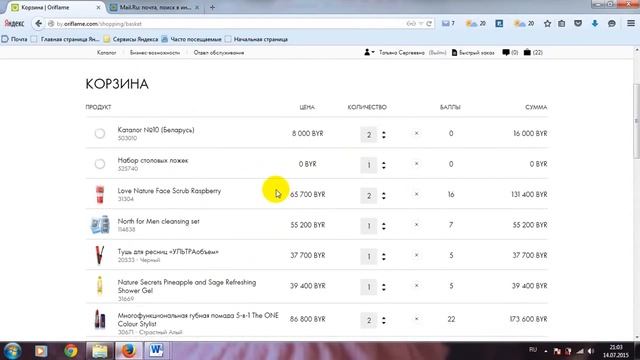
Task: Click the Быстрый заказ link
Action: tap(473, 52)
